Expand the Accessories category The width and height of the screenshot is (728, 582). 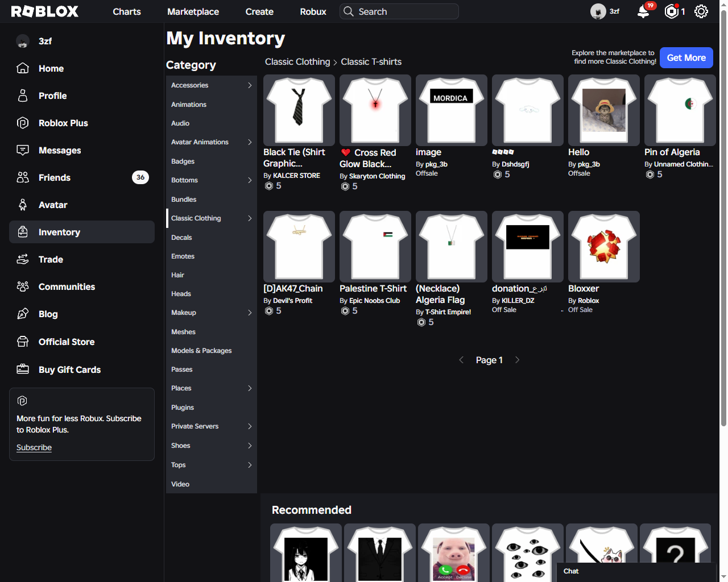tap(250, 85)
